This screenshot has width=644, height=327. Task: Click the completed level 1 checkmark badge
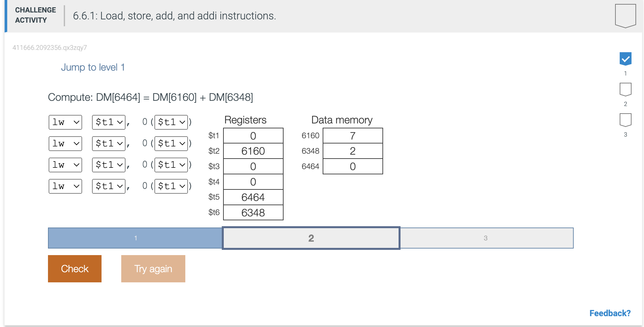click(x=626, y=58)
